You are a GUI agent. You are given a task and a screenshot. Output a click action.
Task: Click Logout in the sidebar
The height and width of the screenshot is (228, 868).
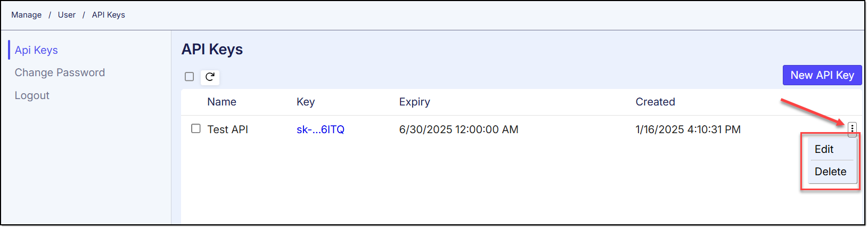pos(32,95)
